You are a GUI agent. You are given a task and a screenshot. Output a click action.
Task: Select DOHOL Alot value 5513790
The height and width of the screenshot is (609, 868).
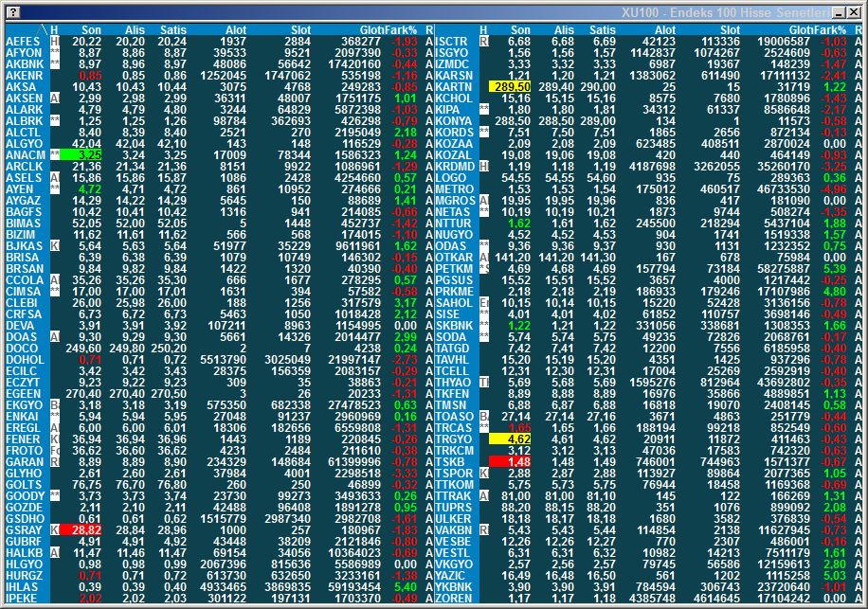click(x=222, y=360)
